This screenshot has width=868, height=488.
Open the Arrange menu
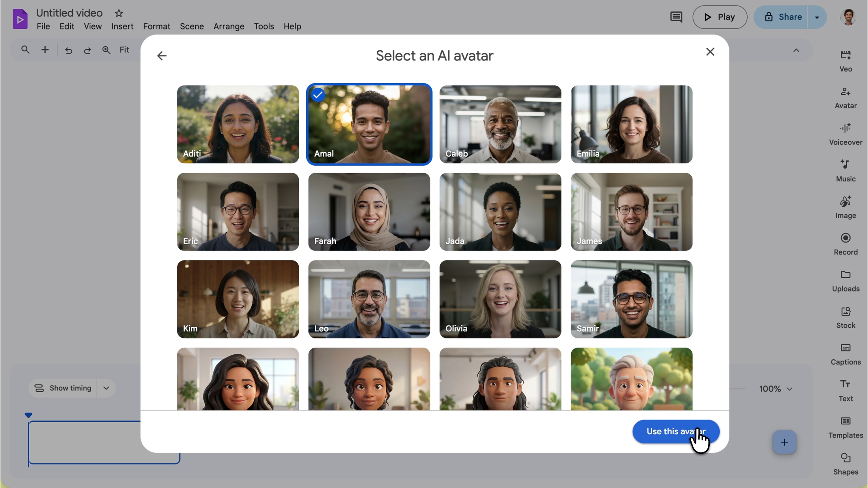pos(229,26)
